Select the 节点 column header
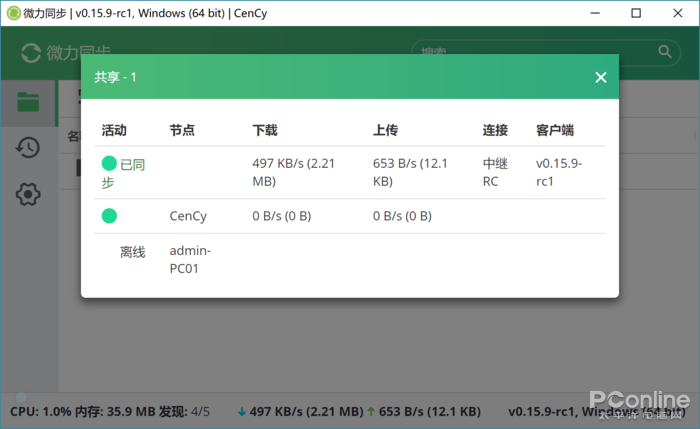Viewport: 700px width, 429px height. click(x=182, y=130)
